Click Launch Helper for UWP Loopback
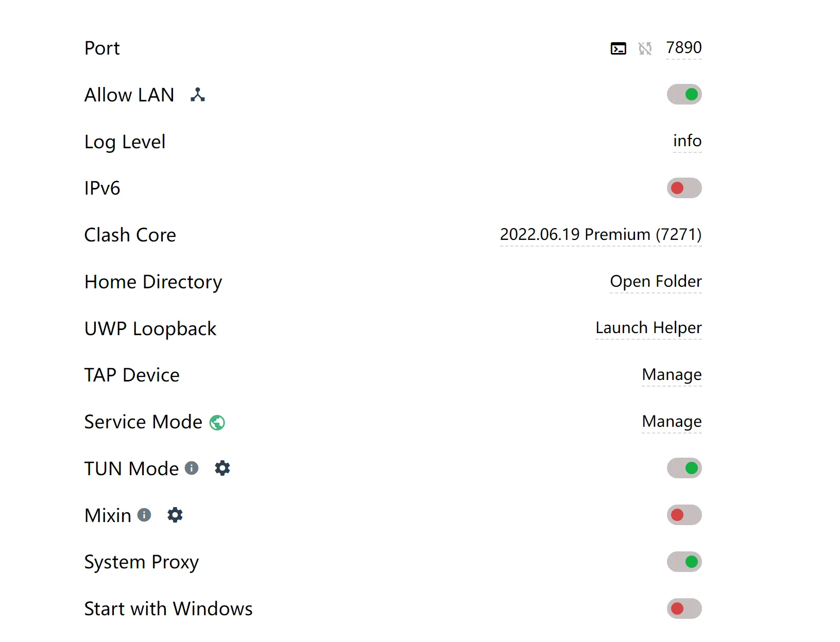The height and width of the screenshot is (642, 840). (648, 328)
